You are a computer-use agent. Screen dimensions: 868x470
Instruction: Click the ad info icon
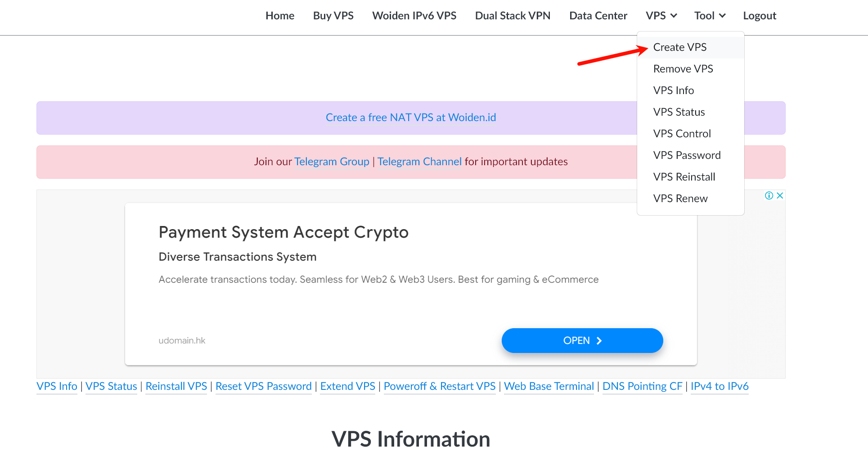click(x=769, y=195)
